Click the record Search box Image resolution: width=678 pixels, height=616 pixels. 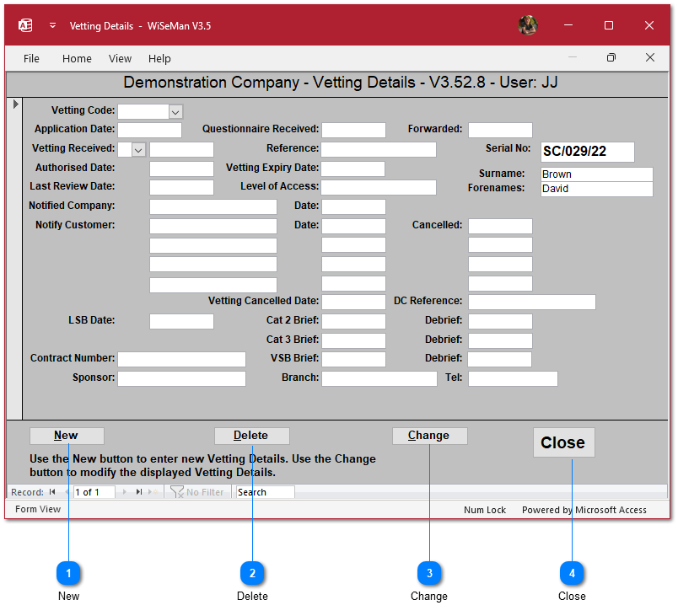pos(265,492)
